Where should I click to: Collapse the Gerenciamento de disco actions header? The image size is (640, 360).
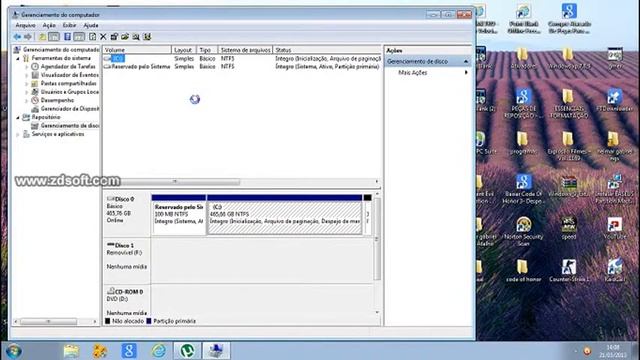(x=466, y=61)
